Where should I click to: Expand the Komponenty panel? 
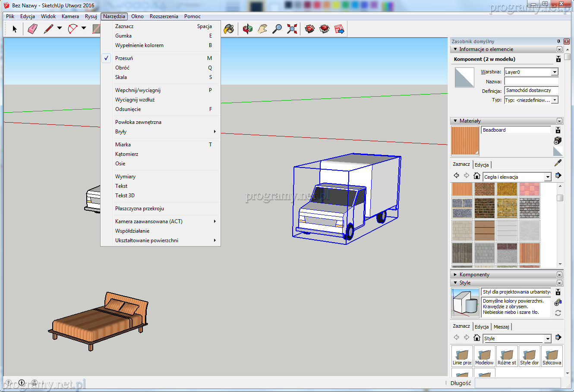coord(455,275)
